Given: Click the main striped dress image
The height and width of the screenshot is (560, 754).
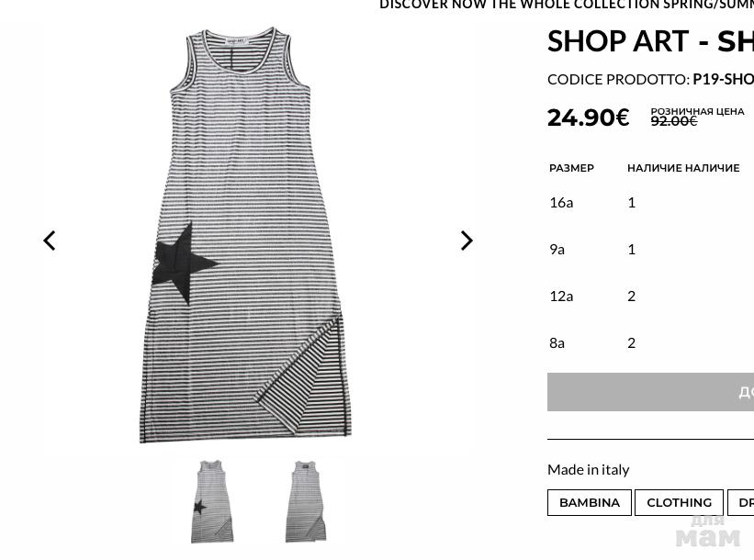Looking at the screenshot, I should (246, 235).
